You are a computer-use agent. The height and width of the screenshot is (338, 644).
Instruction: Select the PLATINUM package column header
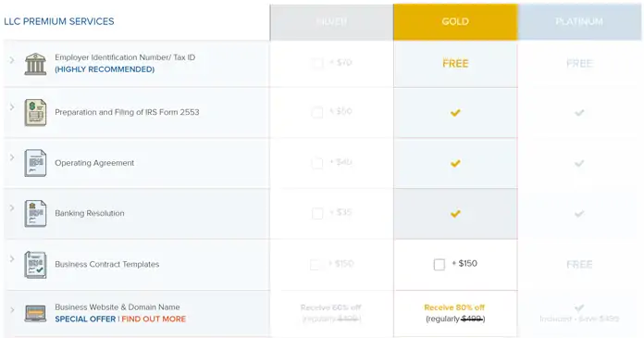pos(579,22)
